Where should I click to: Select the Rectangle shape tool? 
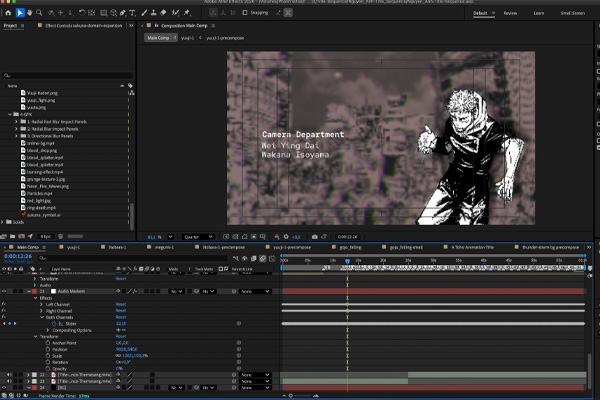pyautogui.click(x=103, y=13)
